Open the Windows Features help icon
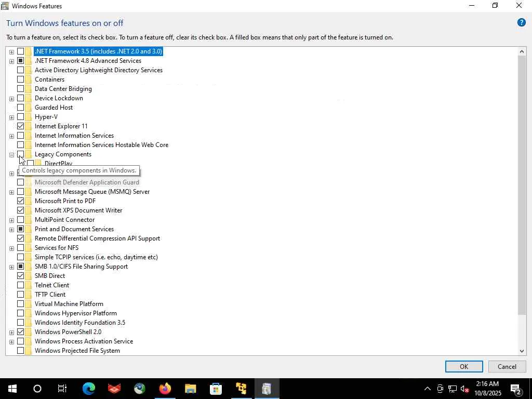Image resolution: width=532 pixels, height=399 pixels. [x=521, y=23]
